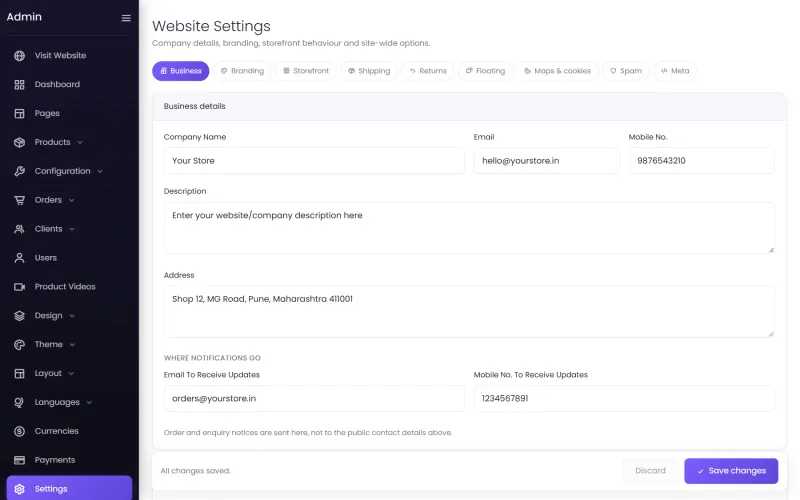This screenshot has height=500, width=800.
Task: Click the "All changes saved." status text
Action: 195,471
